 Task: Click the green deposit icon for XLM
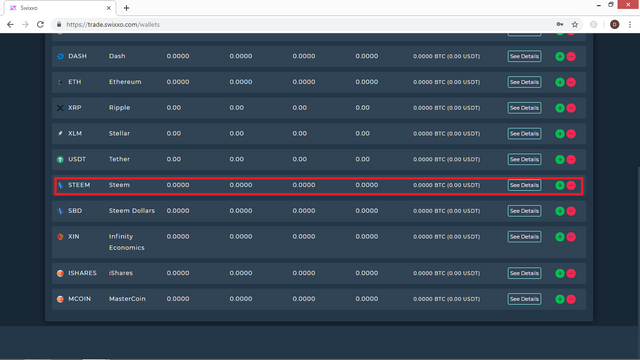pos(560,133)
